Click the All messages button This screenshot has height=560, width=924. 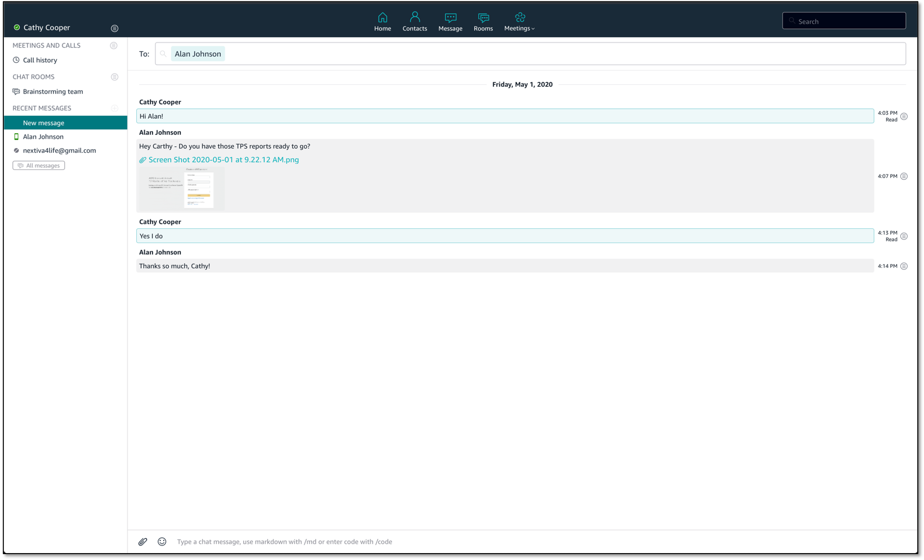39,166
